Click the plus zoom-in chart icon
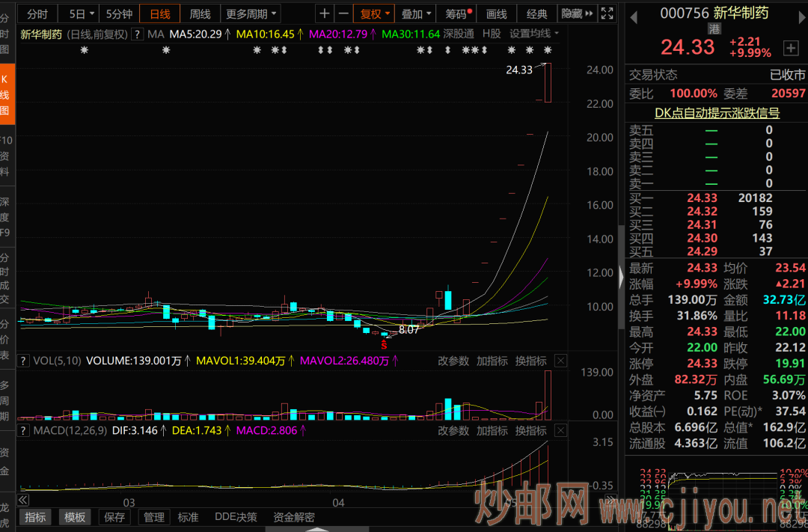Image resolution: width=808 pixels, height=532 pixels. (324, 13)
